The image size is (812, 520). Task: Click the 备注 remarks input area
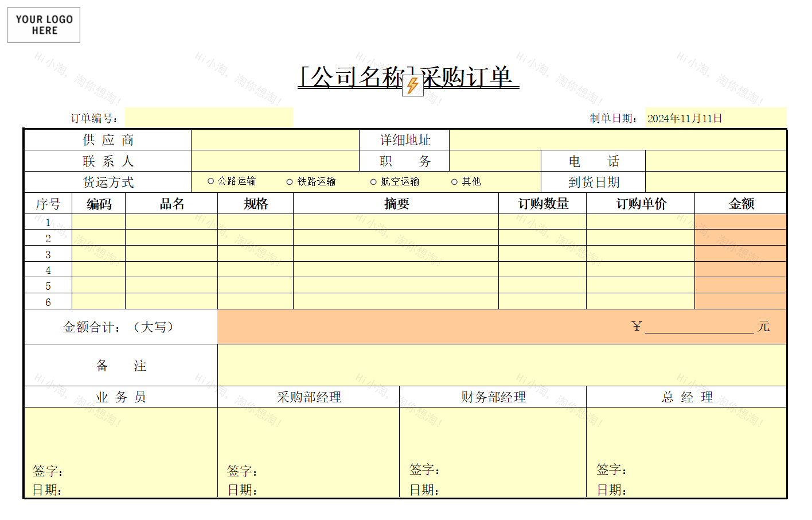[x=501, y=366]
